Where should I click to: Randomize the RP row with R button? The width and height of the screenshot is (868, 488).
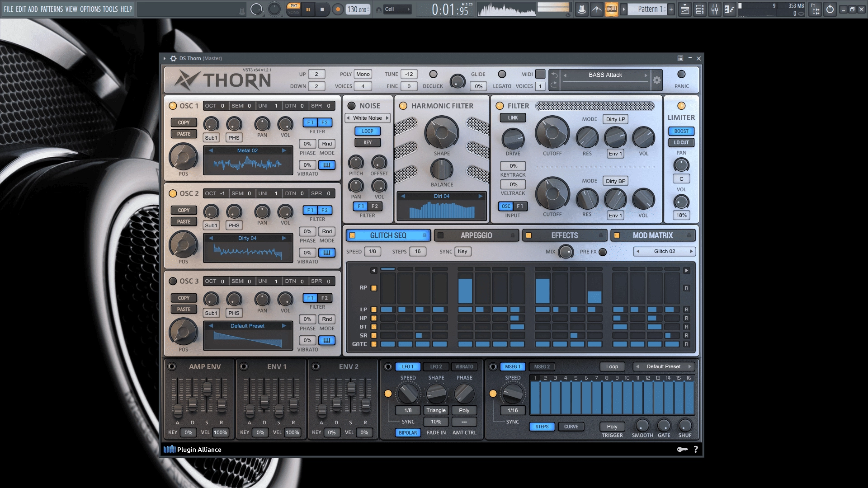686,288
